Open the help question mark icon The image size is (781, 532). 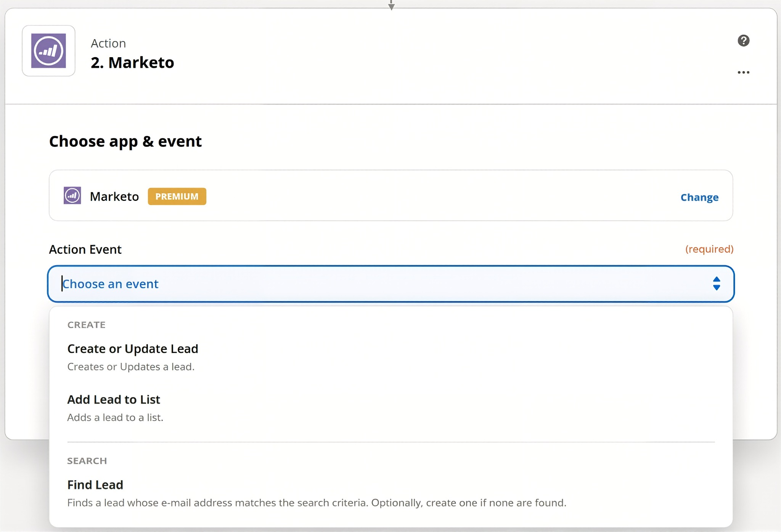(x=743, y=40)
